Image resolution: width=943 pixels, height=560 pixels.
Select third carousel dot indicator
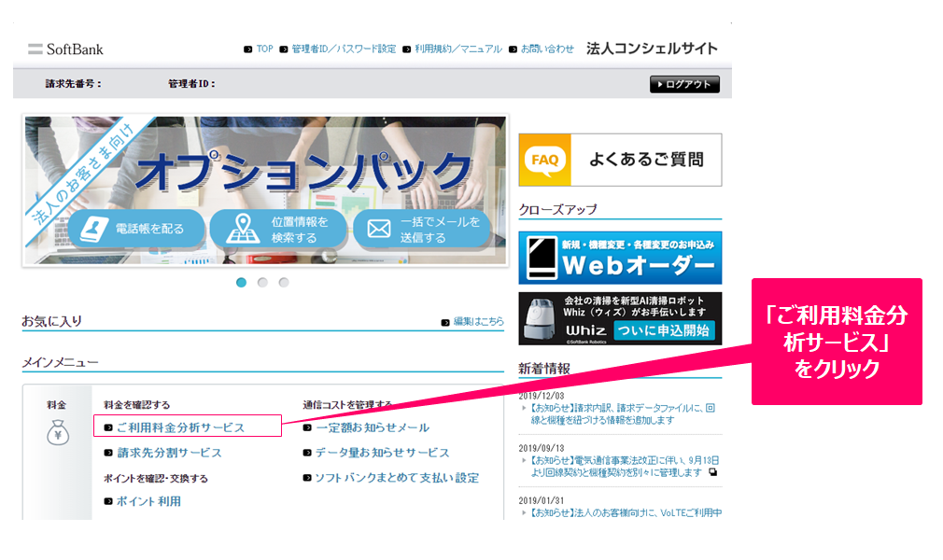284,282
